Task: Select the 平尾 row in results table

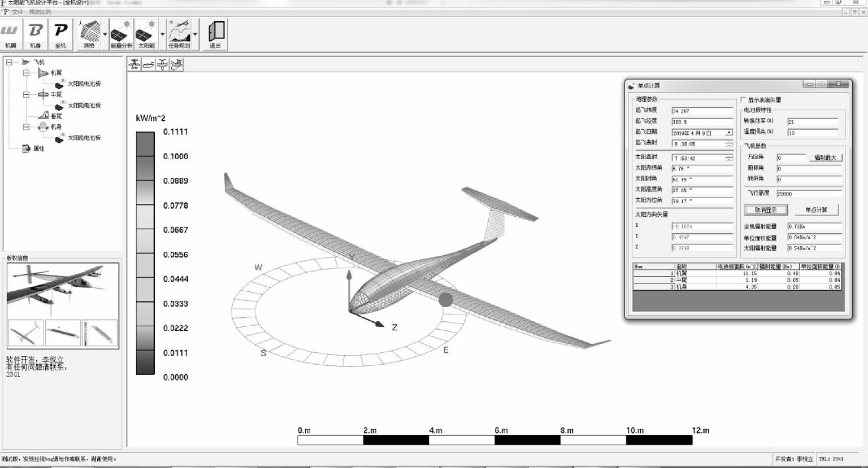Action: (x=737, y=280)
